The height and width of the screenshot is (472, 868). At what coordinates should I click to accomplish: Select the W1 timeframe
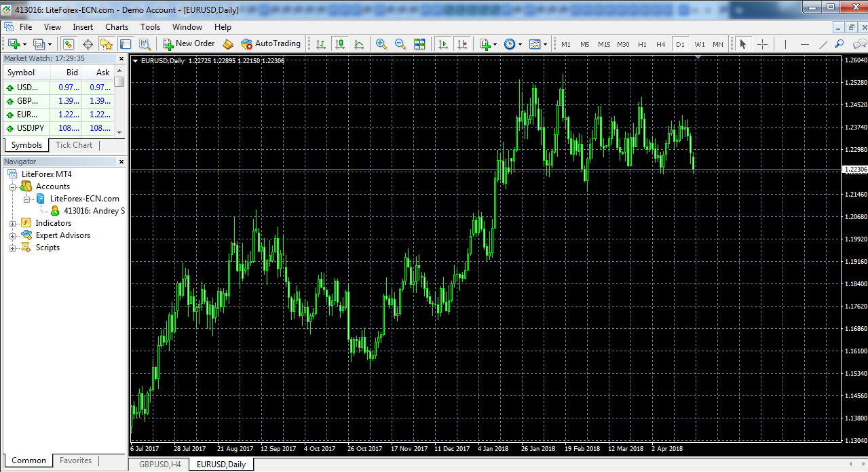pos(700,44)
